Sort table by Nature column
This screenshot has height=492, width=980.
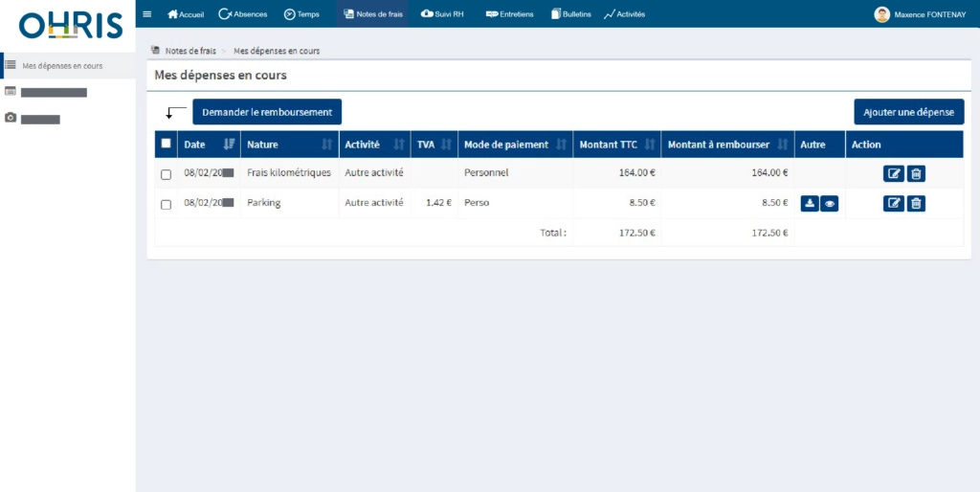[x=327, y=145]
